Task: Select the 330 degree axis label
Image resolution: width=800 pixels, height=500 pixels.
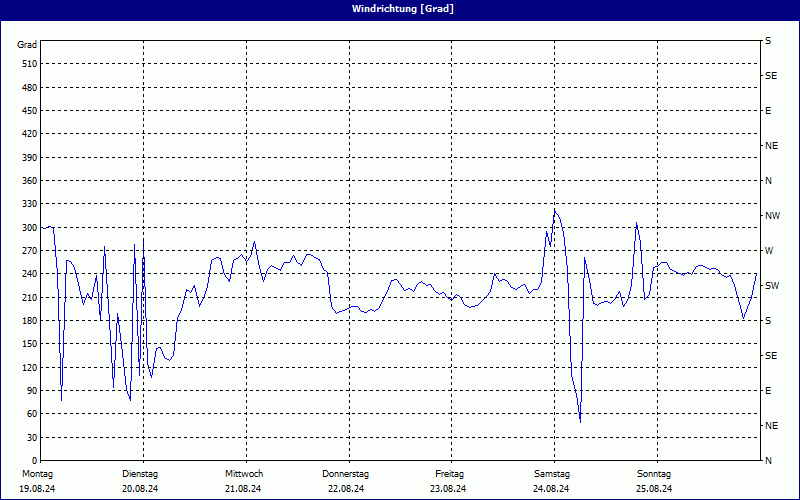Action: point(30,204)
